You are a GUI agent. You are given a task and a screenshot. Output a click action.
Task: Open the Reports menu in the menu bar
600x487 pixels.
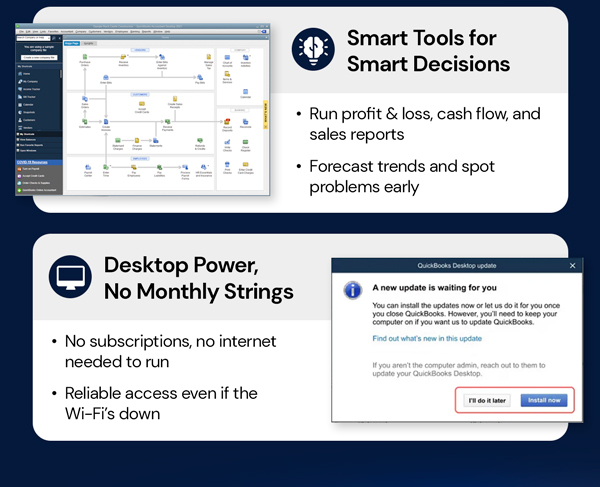click(x=147, y=32)
